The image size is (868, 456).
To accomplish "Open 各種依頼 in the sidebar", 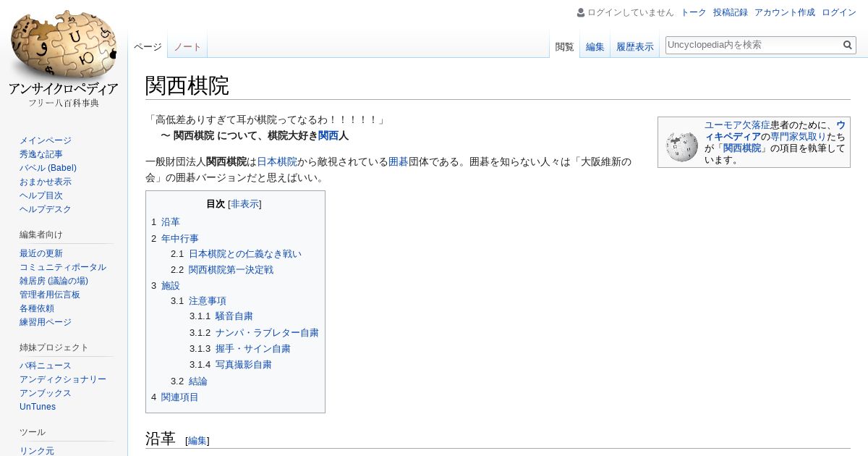I will pos(37,308).
